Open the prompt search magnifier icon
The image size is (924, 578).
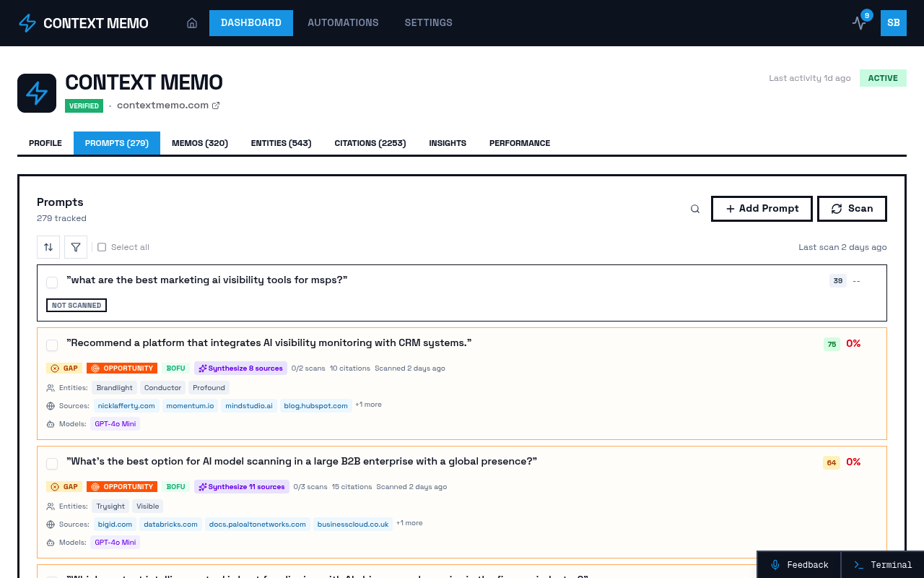[x=694, y=208]
